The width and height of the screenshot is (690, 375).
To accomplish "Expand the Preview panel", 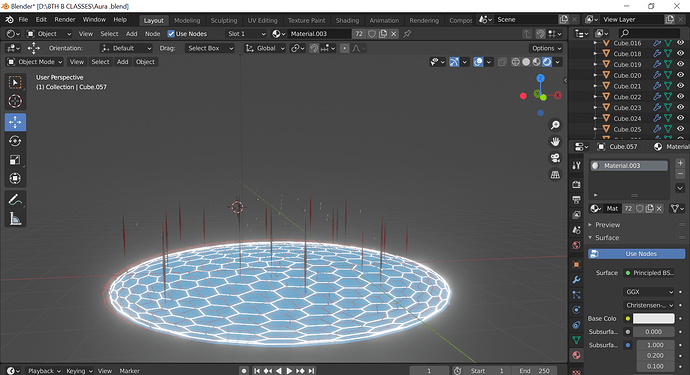I will tap(607, 225).
